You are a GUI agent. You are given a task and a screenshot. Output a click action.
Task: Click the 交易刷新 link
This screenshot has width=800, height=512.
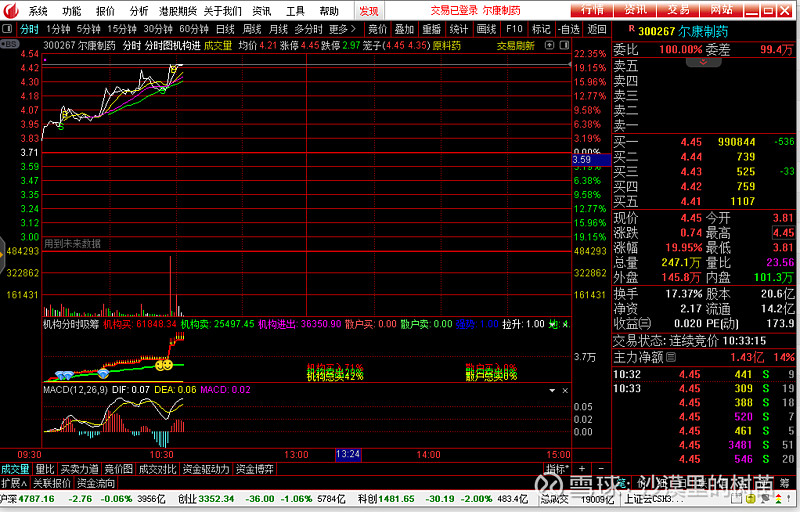pyautogui.click(x=515, y=46)
